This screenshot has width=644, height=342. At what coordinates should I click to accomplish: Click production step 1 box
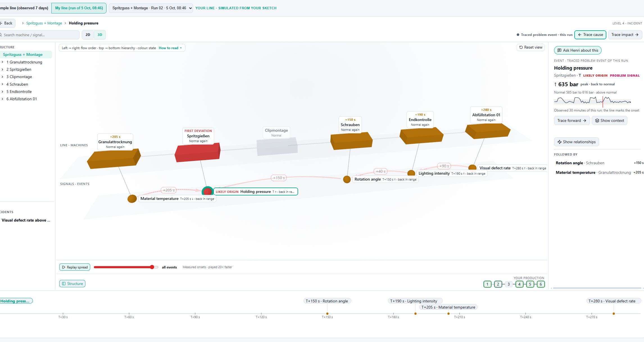coord(487,284)
